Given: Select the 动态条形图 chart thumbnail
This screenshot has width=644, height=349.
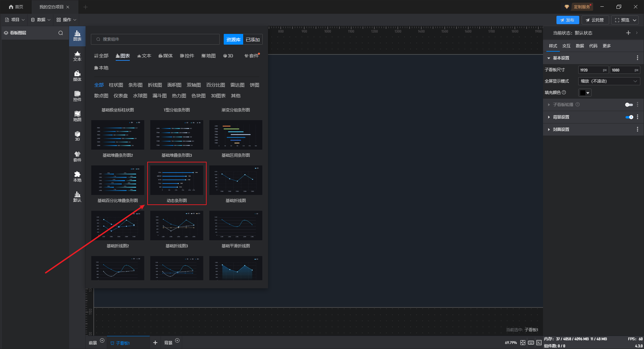Looking at the screenshot, I should pyautogui.click(x=177, y=180).
